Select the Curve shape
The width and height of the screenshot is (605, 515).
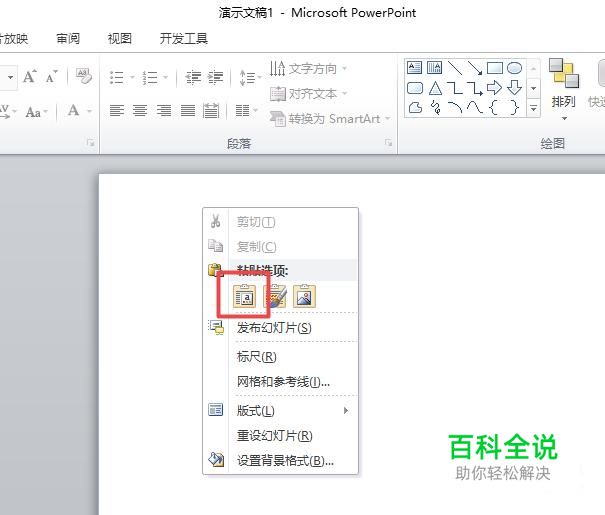pyautogui.click(x=475, y=107)
